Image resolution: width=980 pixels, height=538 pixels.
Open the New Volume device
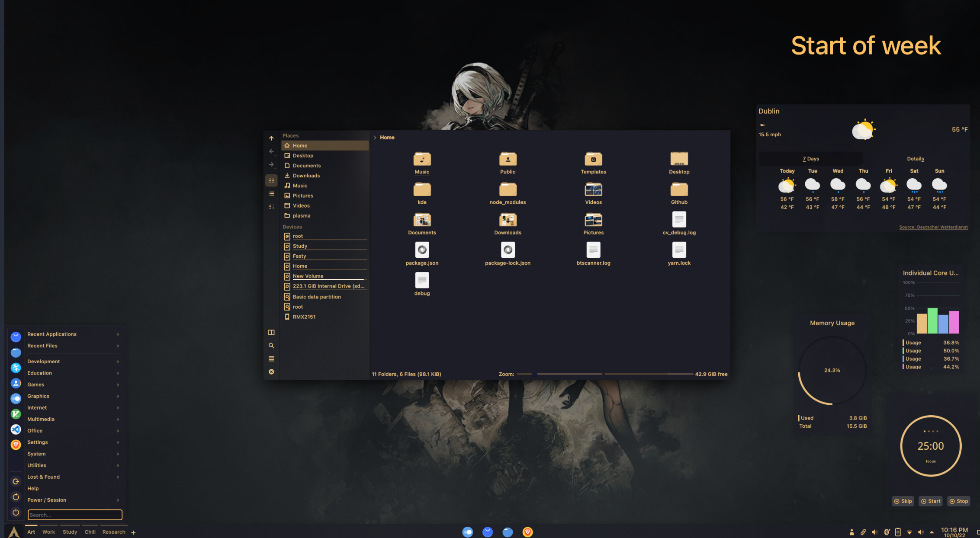(325, 276)
